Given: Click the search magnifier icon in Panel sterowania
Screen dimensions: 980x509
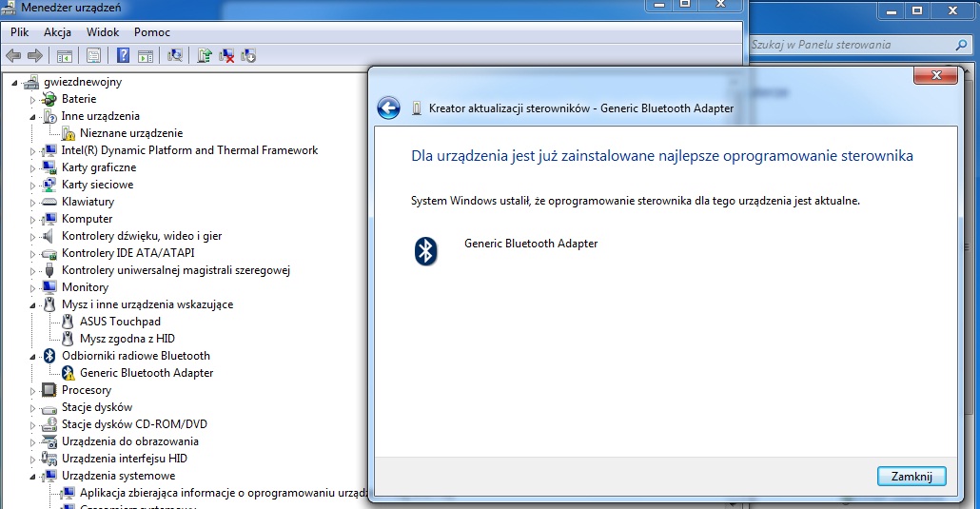Looking at the screenshot, I should [961, 45].
